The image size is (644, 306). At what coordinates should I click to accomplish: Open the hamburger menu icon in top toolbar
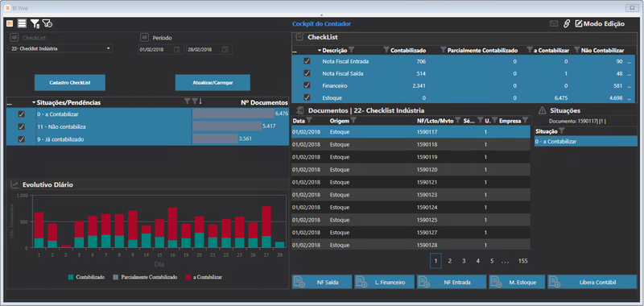click(x=22, y=24)
